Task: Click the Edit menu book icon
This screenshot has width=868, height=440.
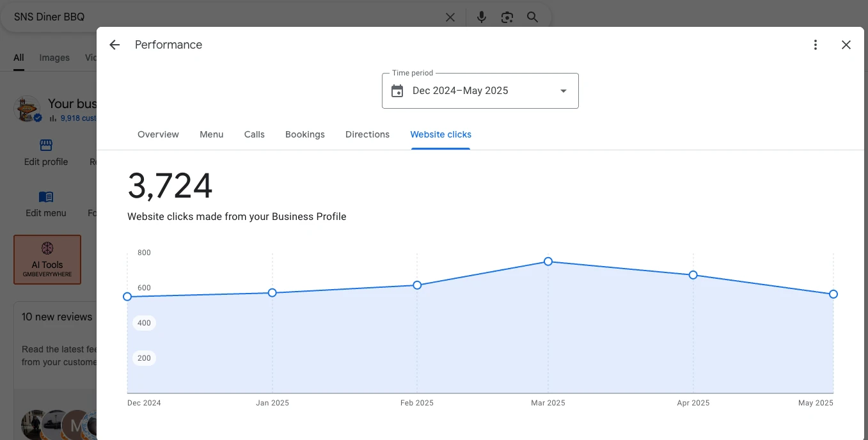Action: tap(46, 197)
